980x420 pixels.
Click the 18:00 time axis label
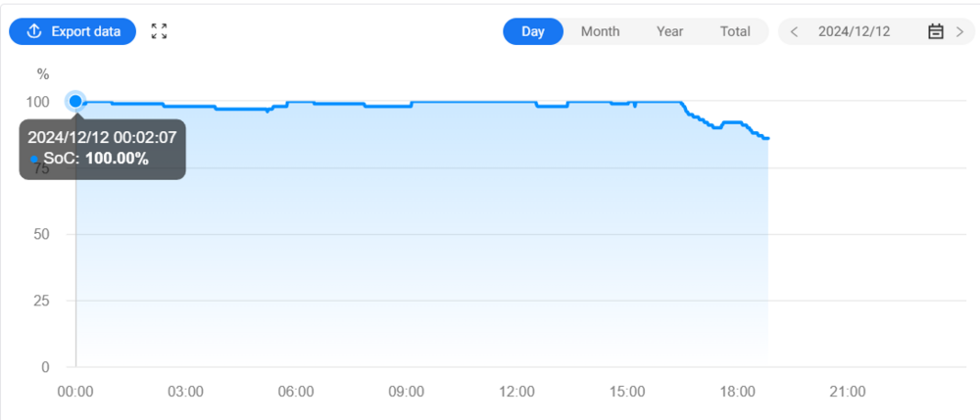coord(737,392)
